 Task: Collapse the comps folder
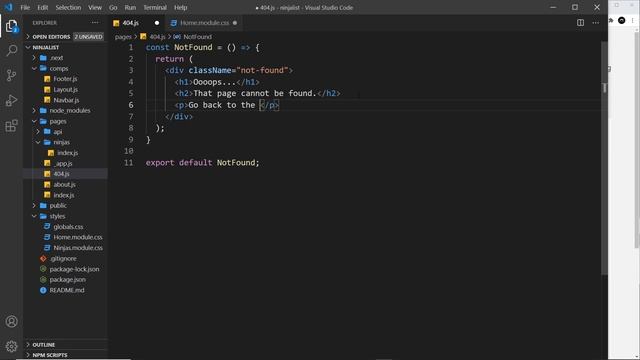(65, 69)
